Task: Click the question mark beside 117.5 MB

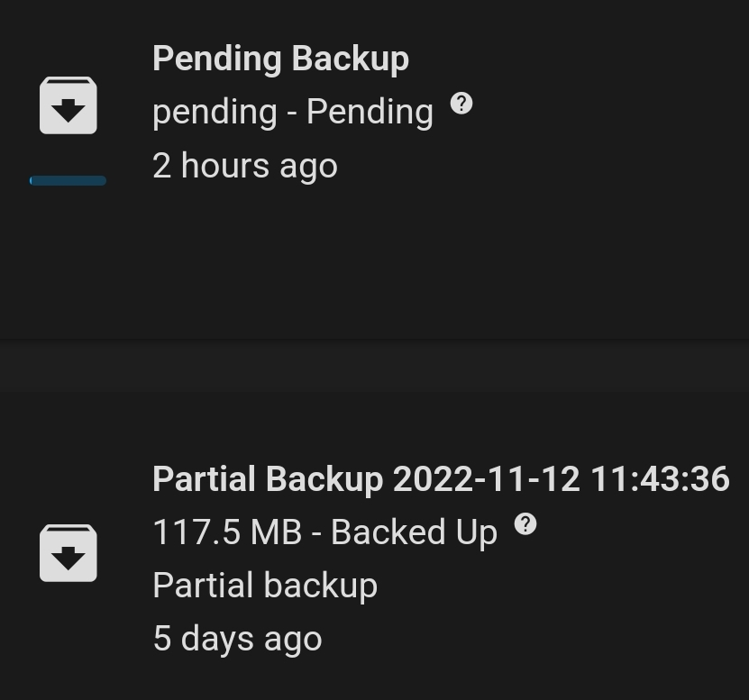Action: tap(525, 523)
